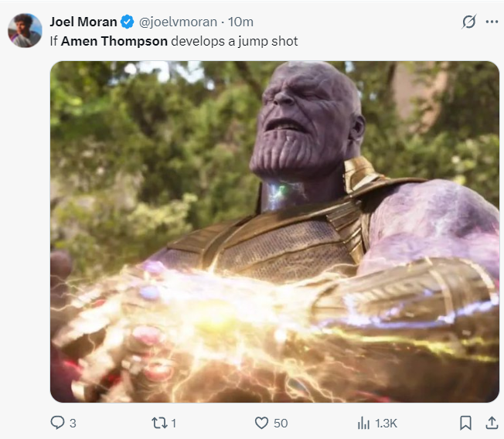Open the three-dot more options menu

click(492, 22)
